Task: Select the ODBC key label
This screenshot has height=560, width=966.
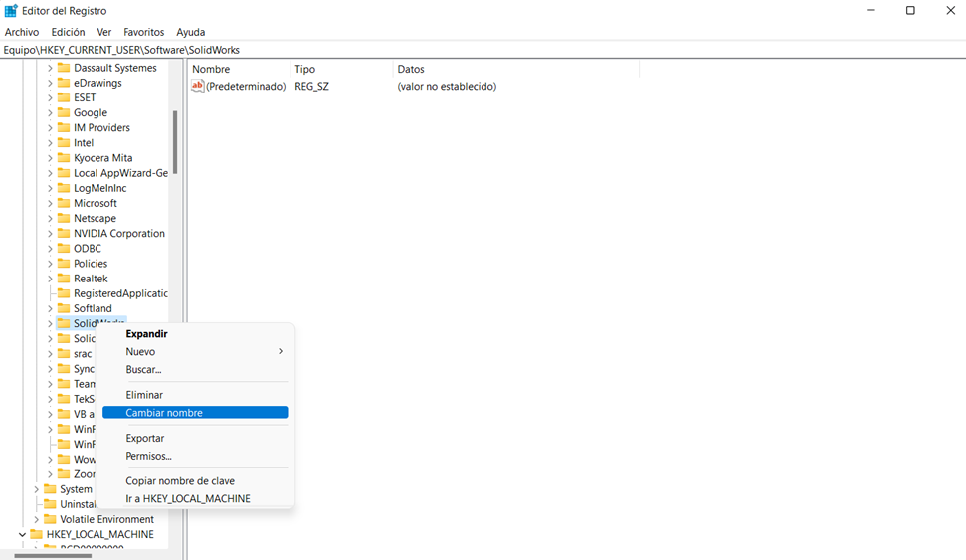Action: [88, 249]
